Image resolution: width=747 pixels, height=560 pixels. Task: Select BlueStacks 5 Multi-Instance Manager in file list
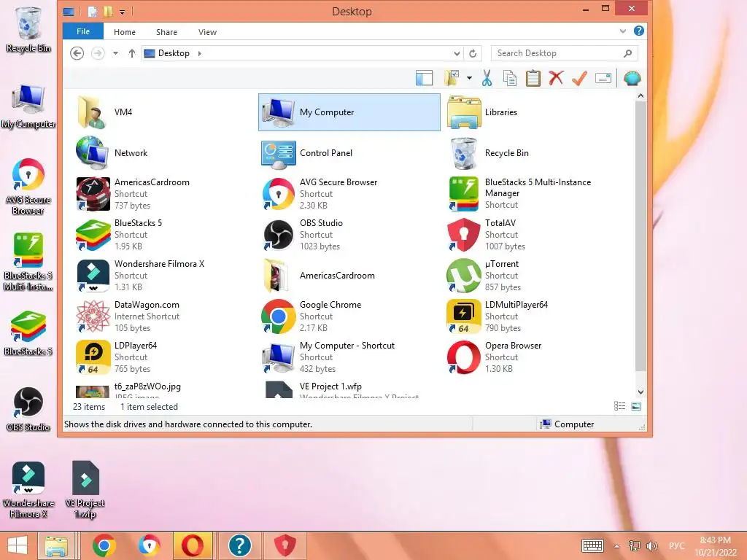pyautogui.click(x=535, y=194)
